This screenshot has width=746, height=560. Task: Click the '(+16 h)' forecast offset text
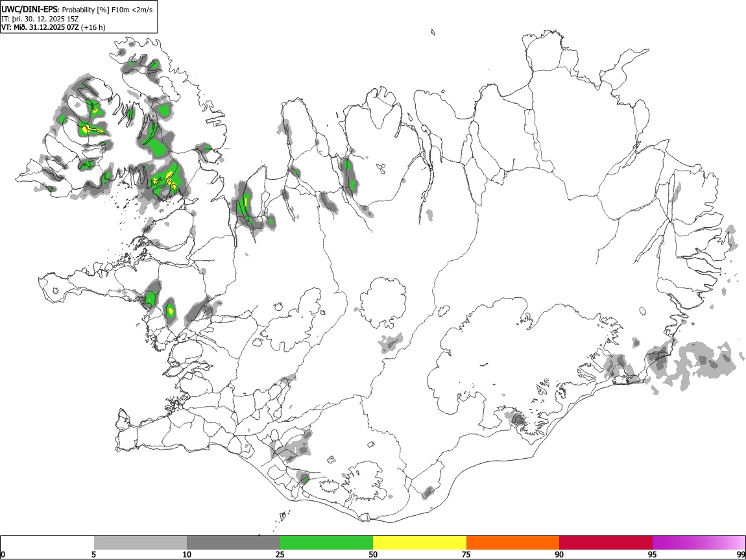coord(93,27)
